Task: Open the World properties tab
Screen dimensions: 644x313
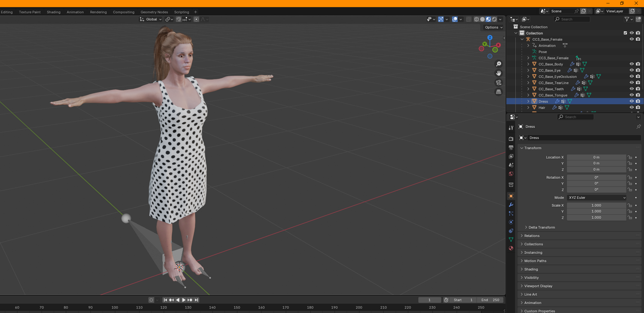Action: (511, 174)
